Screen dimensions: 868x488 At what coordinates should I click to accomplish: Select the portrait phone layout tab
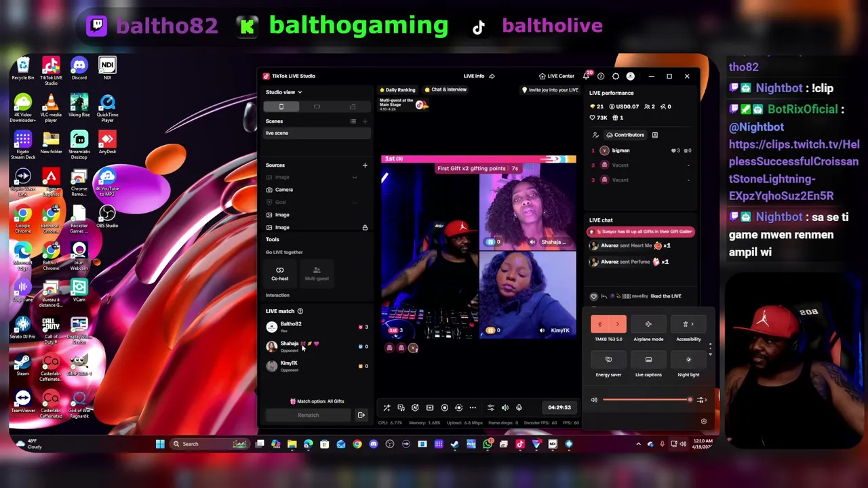pos(281,106)
